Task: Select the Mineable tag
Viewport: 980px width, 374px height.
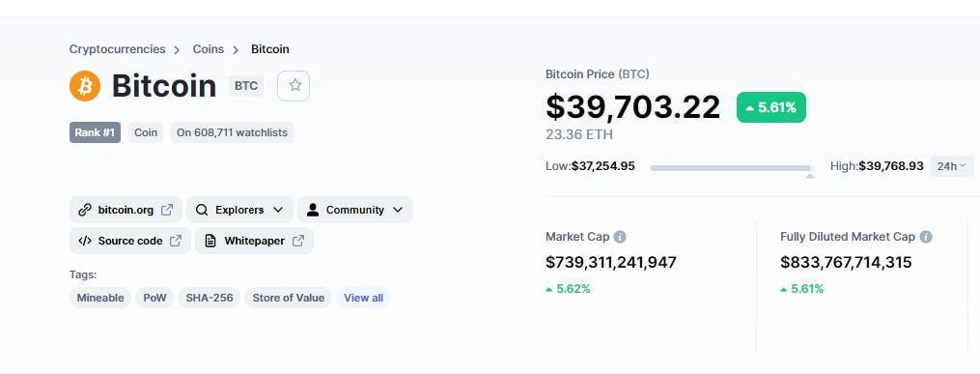Action: (x=100, y=298)
